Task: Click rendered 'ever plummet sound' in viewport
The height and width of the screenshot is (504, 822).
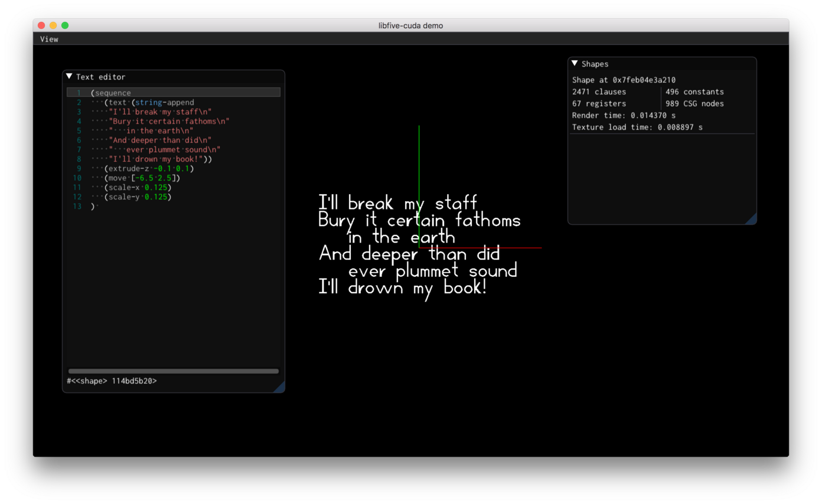Action: point(433,271)
